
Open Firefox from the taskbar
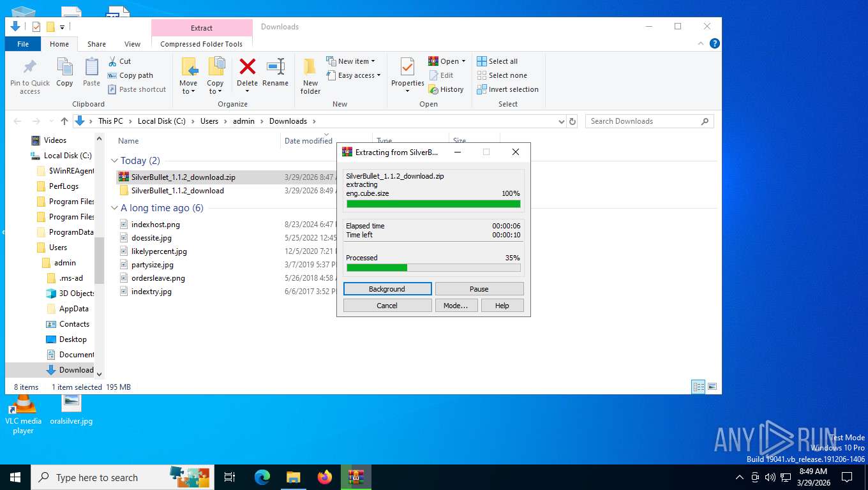click(325, 477)
